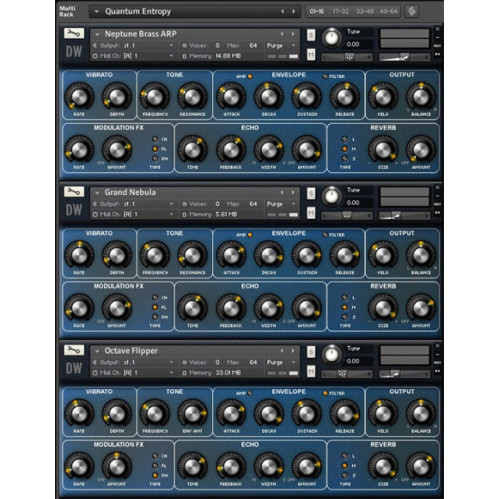Viewport: 500px width, 499px height.
Task: Switch to the 49-64 rack page
Action: (x=388, y=11)
